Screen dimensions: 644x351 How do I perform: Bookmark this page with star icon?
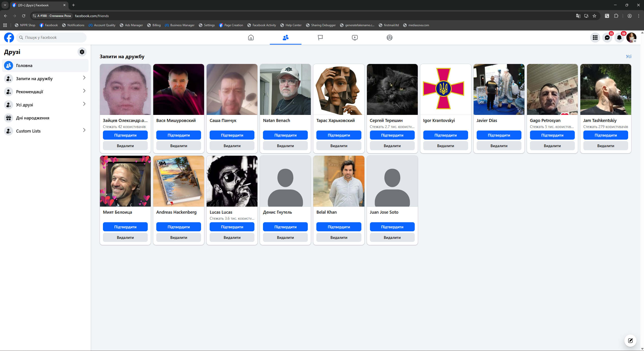pyautogui.click(x=594, y=16)
